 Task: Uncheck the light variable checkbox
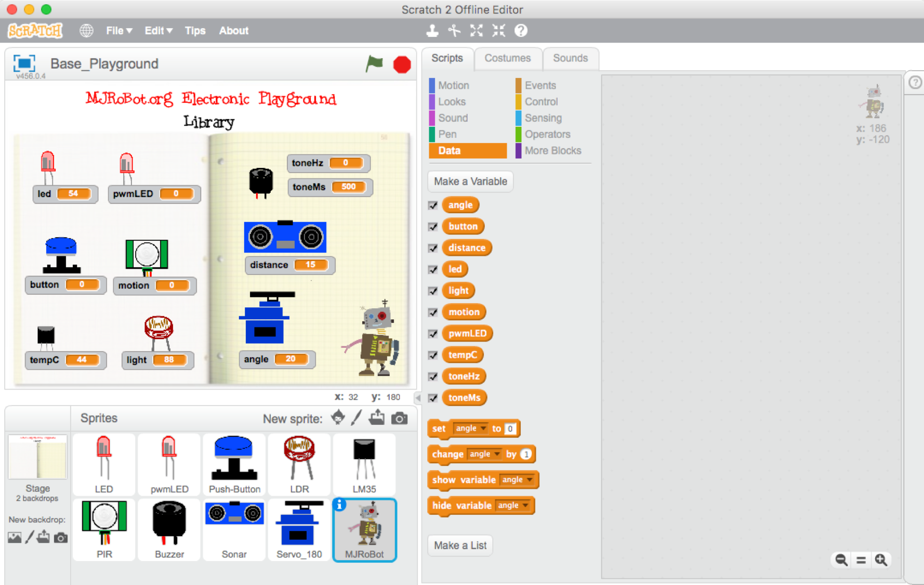(433, 291)
